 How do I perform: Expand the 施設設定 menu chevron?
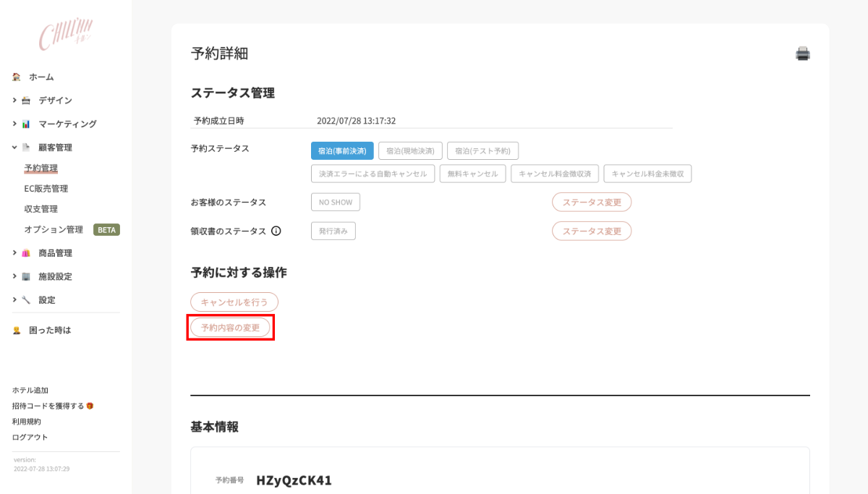click(14, 276)
